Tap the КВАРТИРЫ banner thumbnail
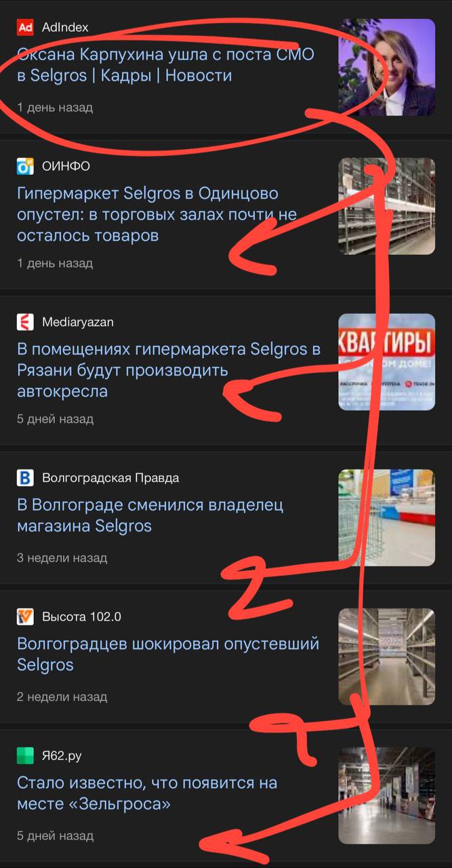Viewport: 452px width, 868px height. point(387,362)
